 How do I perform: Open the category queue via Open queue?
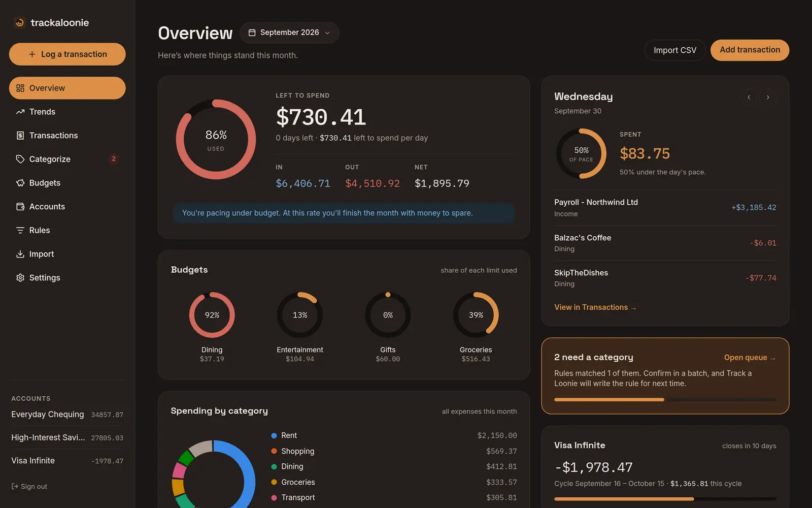coord(750,358)
